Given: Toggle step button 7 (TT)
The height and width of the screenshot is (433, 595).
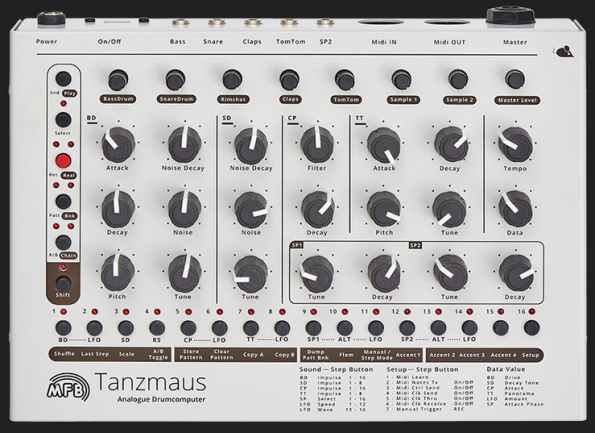Looking at the screenshot, I should coord(251,328).
